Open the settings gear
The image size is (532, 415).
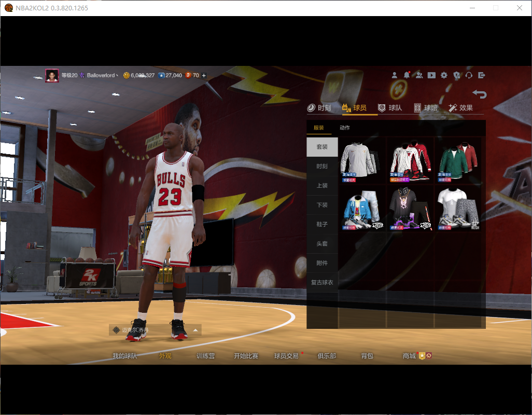444,75
